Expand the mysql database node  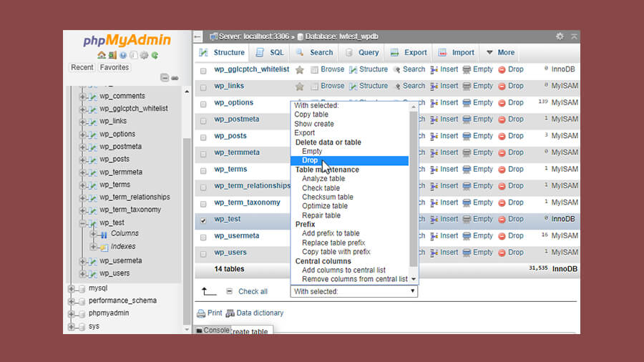tap(71, 288)
